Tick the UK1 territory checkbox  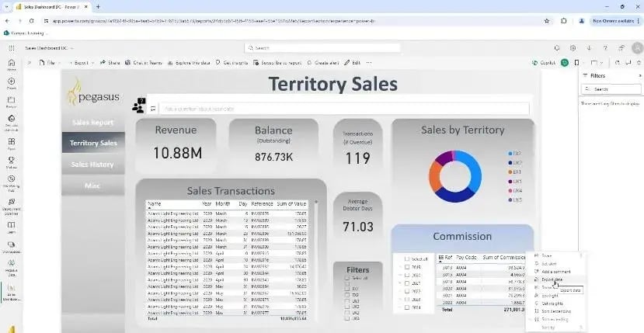coord(347,301)
